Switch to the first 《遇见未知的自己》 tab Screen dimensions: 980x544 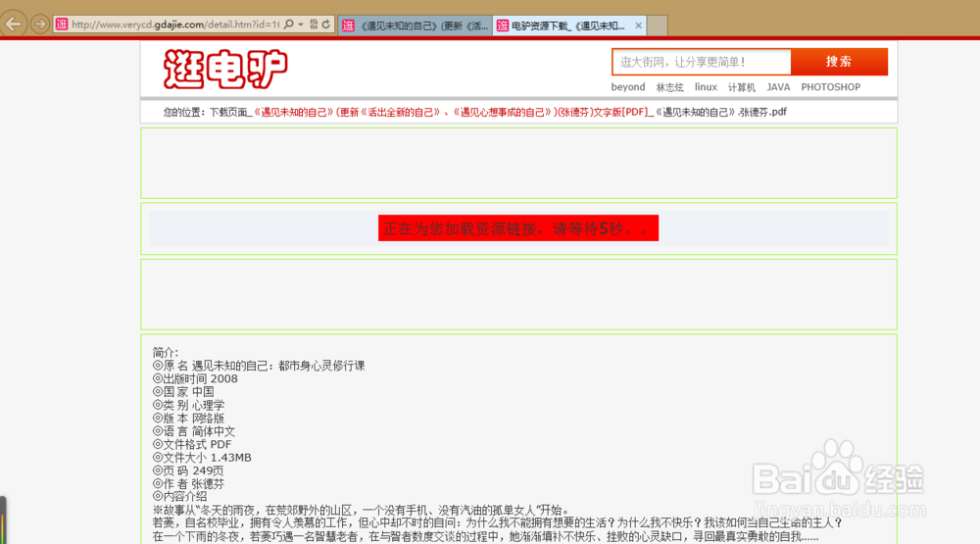coord(416,25)
